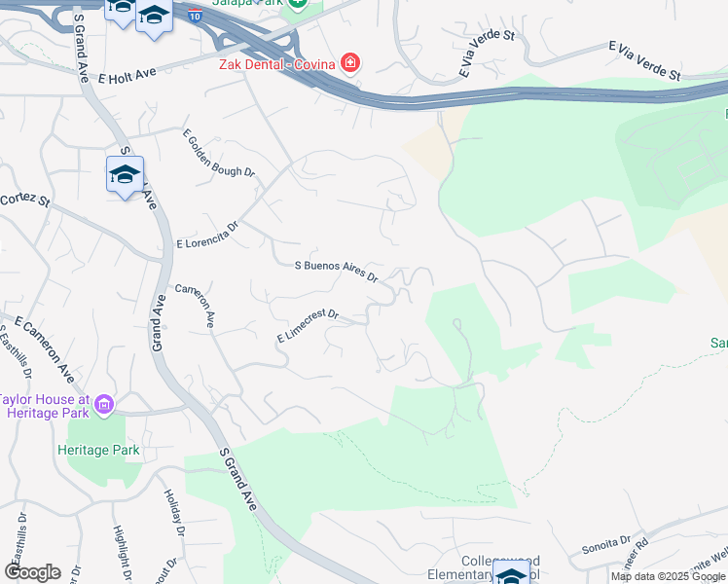The height and width of the screenshot is (584, 728).
Task: Select the E Golden Bough Dr label
Action: [x=218, y=154]
